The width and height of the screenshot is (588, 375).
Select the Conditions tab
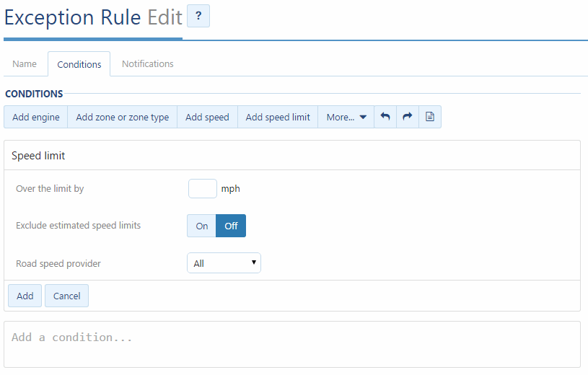(79, 64)
